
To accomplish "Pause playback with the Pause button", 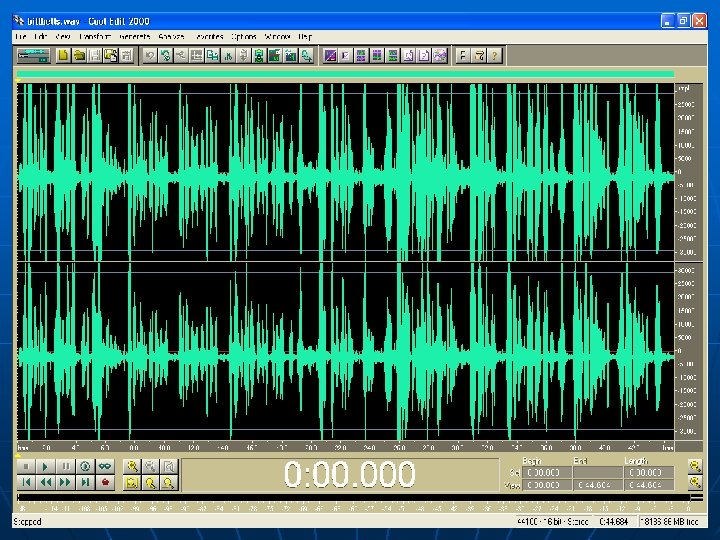I will coord(66,467).
